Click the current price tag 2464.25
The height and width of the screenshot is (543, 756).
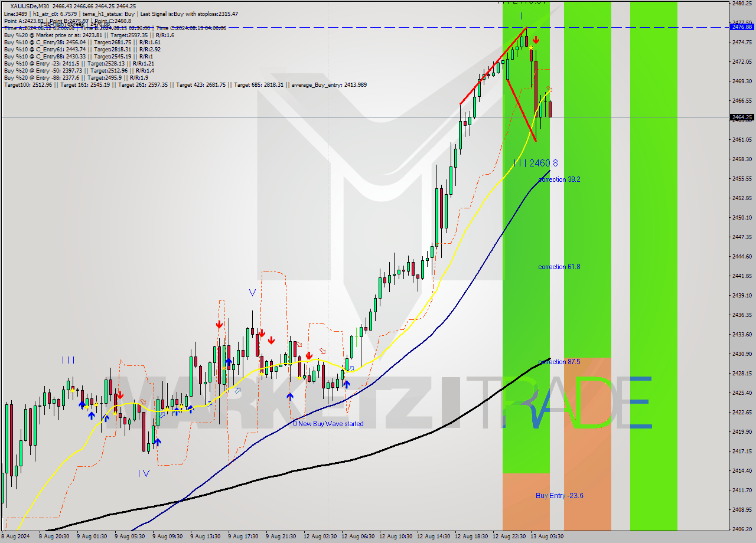pyautogui.click(x=742, y=117)
